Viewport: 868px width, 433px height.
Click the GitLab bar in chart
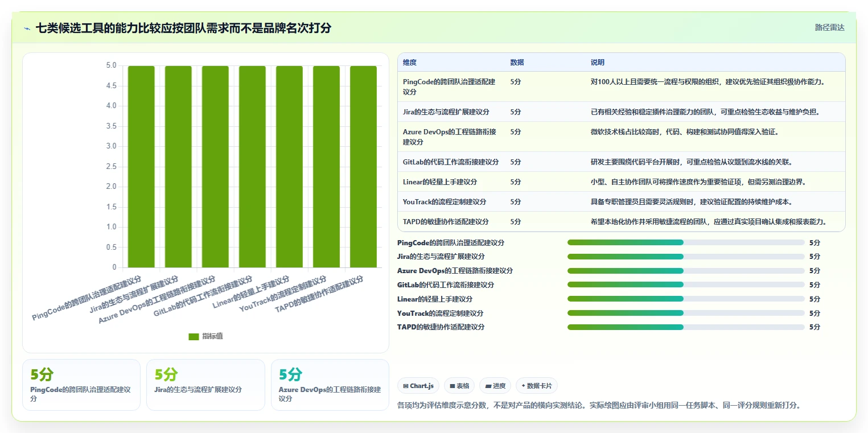252,167
